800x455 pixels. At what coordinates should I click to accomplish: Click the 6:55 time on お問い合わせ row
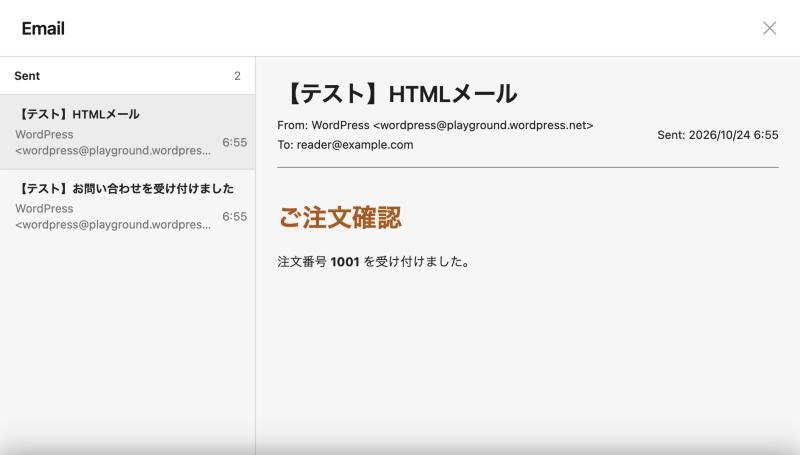click(235, 216)
